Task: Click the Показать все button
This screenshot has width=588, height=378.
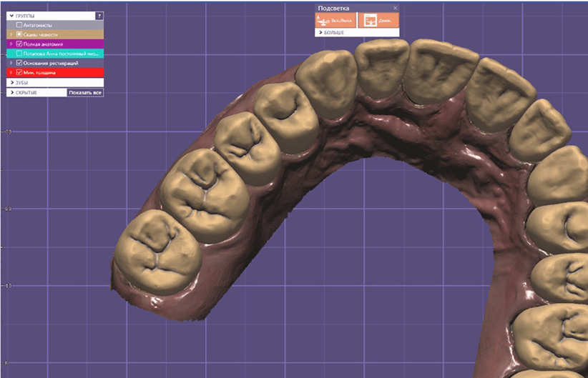Action: coord(85,92)
